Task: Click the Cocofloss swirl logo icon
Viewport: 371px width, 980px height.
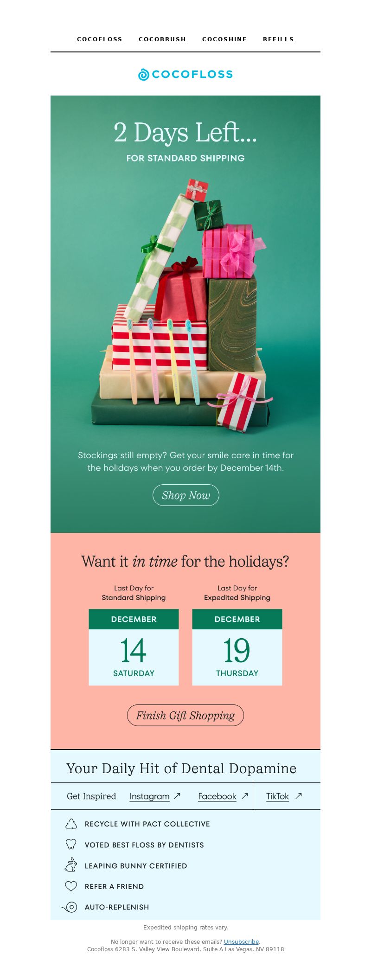Action: (x=144, y=74)
